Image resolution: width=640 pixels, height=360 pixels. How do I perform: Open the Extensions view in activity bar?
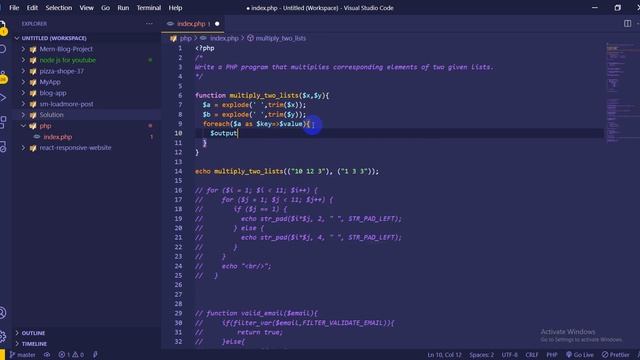pos(3,122)
